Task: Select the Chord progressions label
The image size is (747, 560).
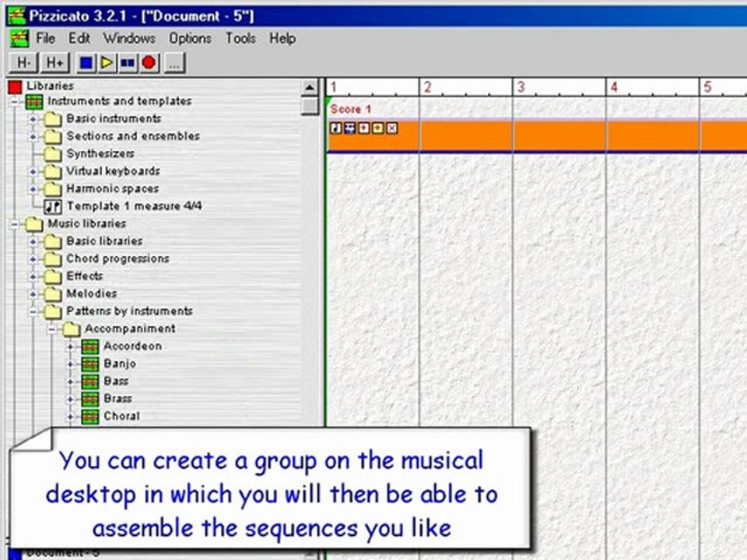Action: (x=117, y=258)
